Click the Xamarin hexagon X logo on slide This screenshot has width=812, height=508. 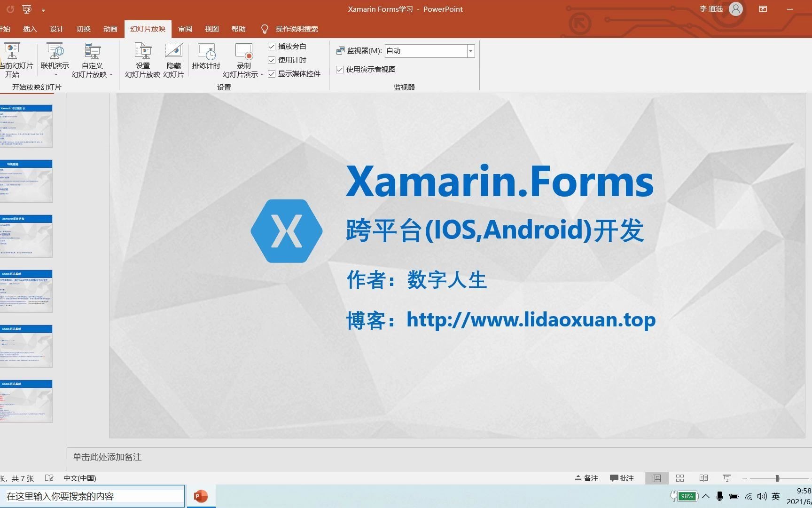pos(287,231)
